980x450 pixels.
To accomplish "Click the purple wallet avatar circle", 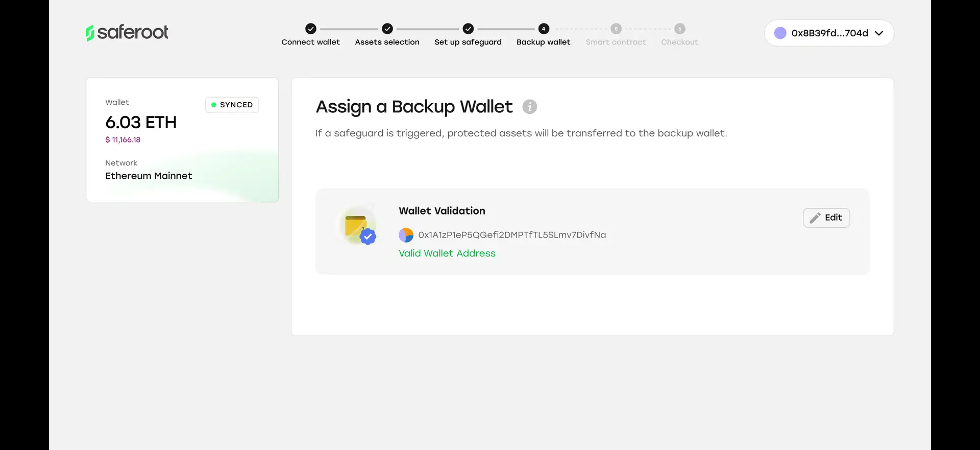I will [x=780, y=33].
